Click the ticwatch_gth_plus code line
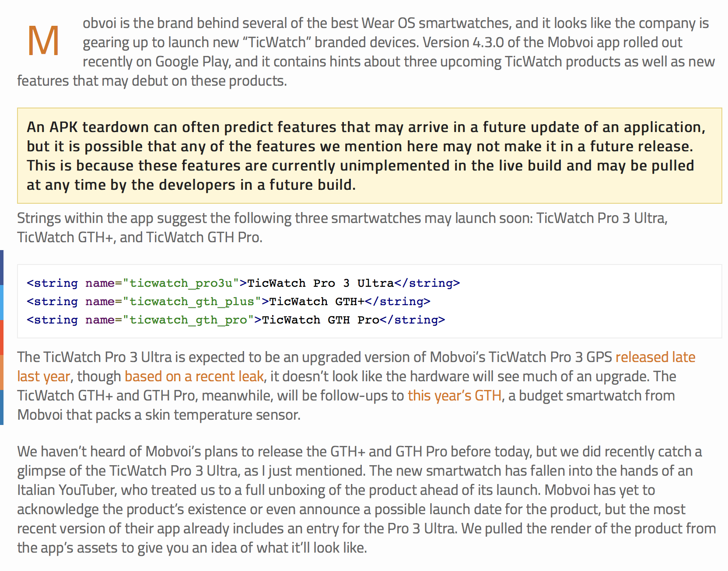Screen dimensions: 728x571 coord(228,302)
